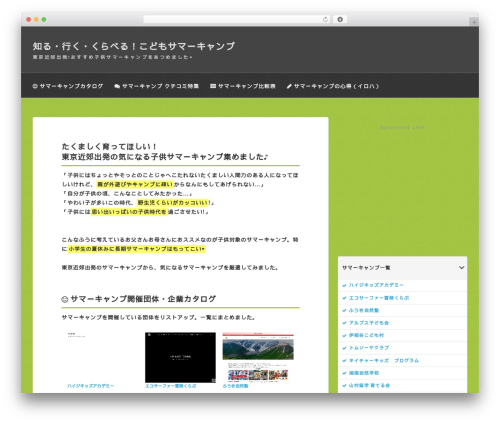Open ふうき自然塾 in the sidebar list
The image size is (500, 423).
pyautogui.click(x=364, y=310)
